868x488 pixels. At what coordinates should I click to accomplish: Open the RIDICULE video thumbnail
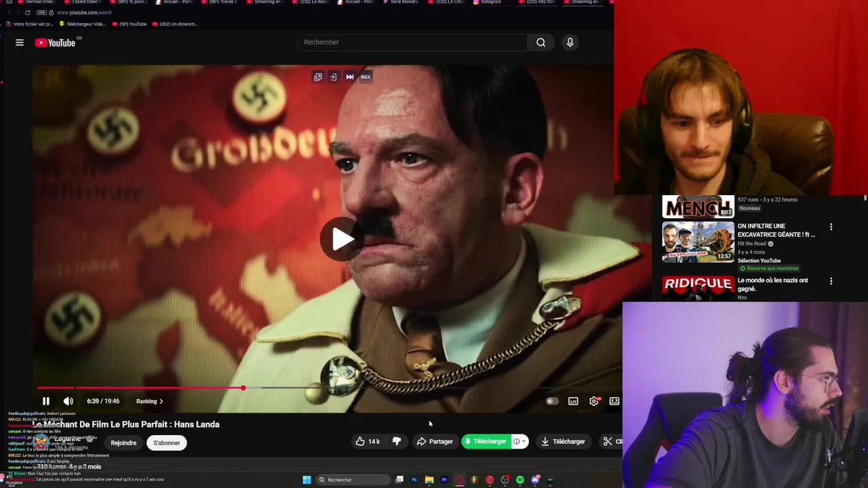[698, 288]
